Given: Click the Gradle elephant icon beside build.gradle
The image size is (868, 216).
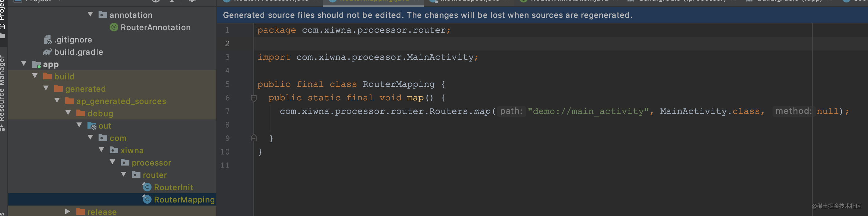Looking at the screenshot, I should (x=47, y=52).
